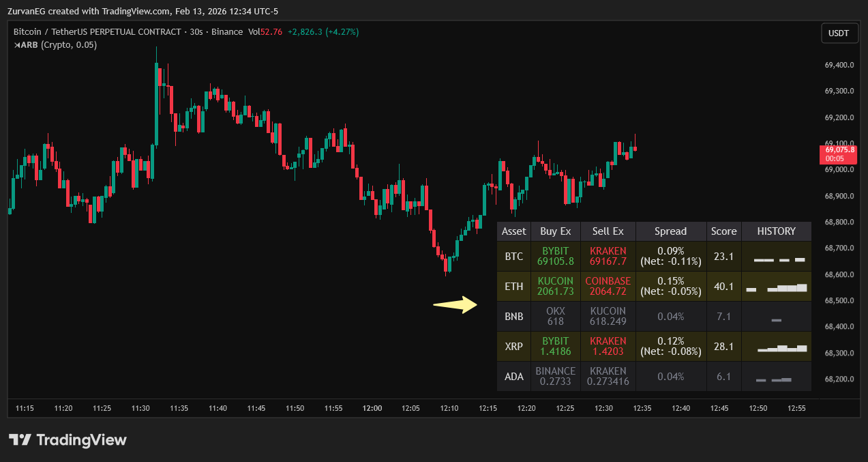The height and width of the screenshot is (462, 868).
Task: Click the red 69,075.8 current price label
Action: (838, 154)
